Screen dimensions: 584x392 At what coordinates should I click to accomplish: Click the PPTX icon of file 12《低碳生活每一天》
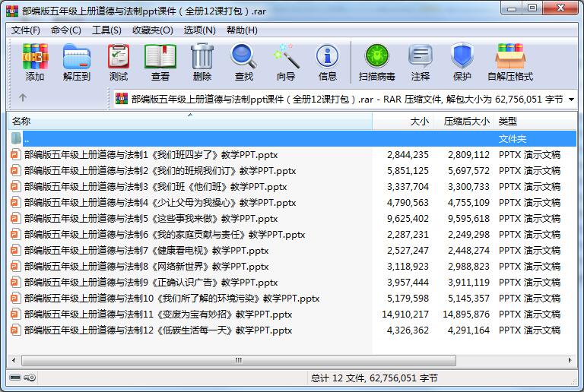tap(16, 330)
